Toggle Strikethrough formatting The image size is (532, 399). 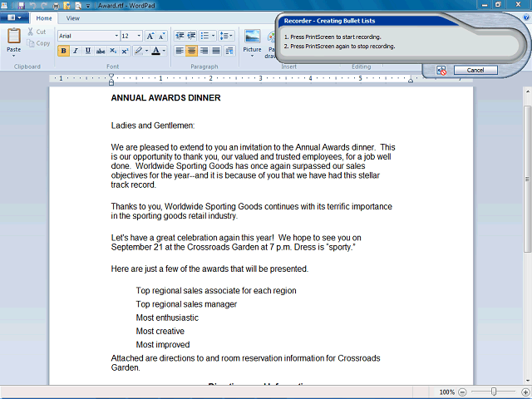pyautogui.click(x=101, y=51)
